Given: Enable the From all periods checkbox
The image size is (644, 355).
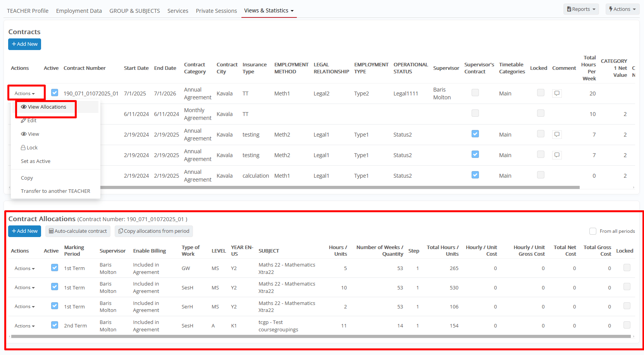Looking at the screenshot, I should click(x=592, y=231).
